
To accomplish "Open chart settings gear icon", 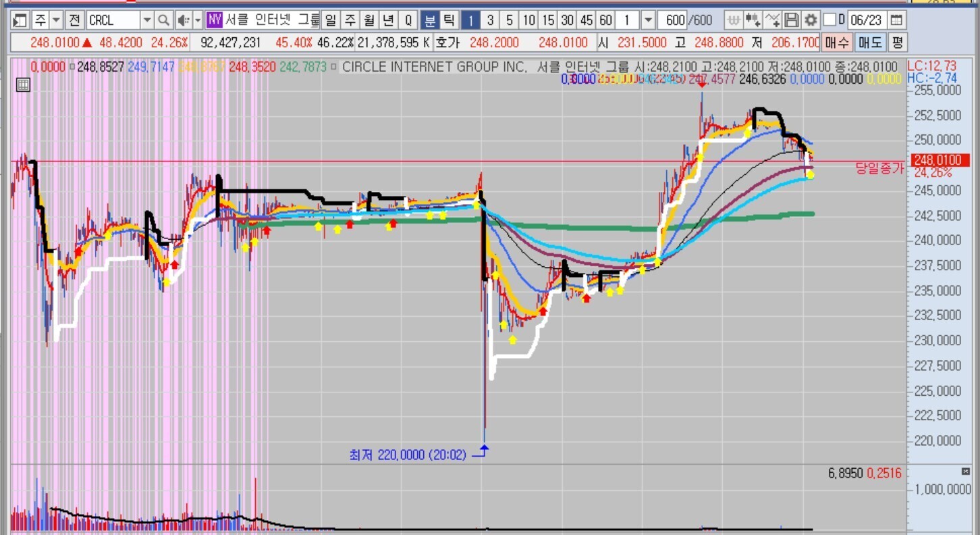I will 811,20.
